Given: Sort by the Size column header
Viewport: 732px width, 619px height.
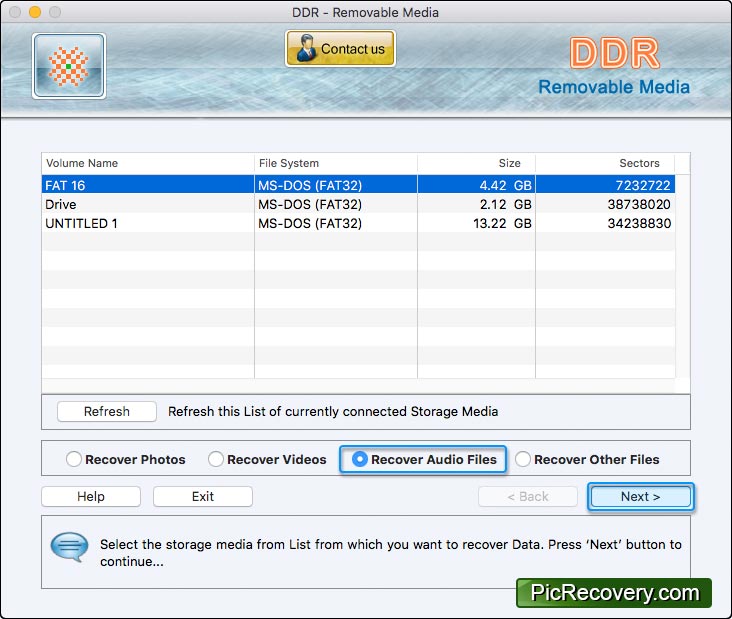Looking at the screenshot, I should click(x=476, y=163).
